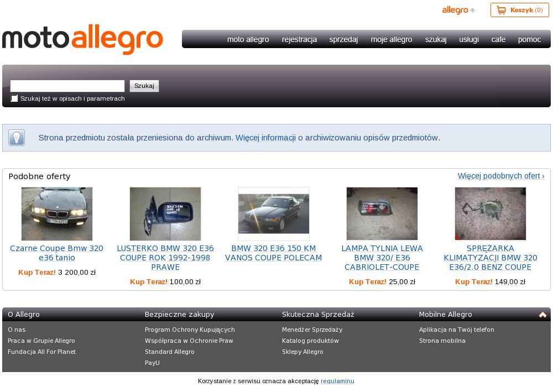
Task: Open 'BMW 320 E36 150 KM VANOS' offer
Action: 274,253
